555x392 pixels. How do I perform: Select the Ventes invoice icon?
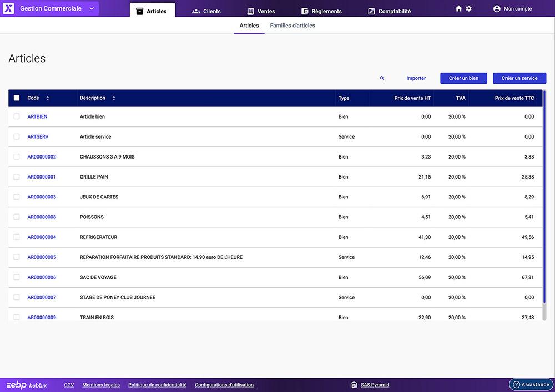point(251,11)
